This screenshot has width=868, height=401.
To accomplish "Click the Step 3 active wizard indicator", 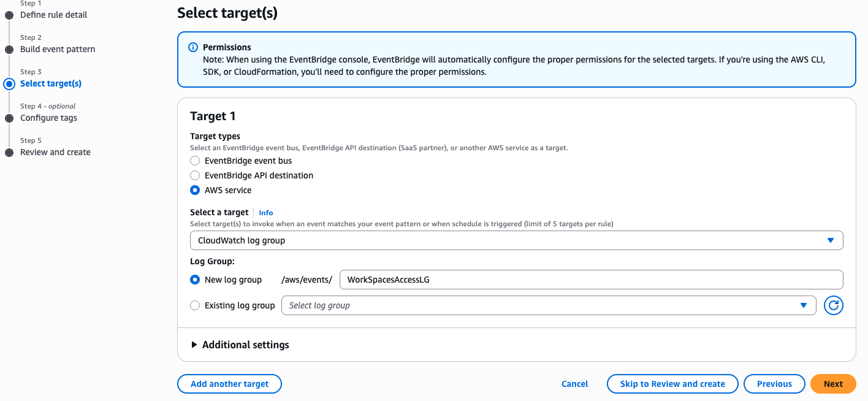I will coord(9,84).
